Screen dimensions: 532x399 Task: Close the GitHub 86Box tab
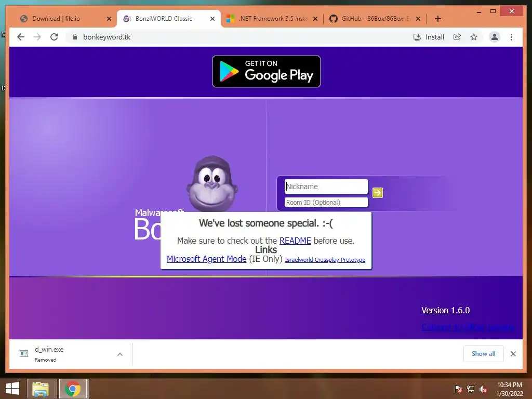point(418,19)
